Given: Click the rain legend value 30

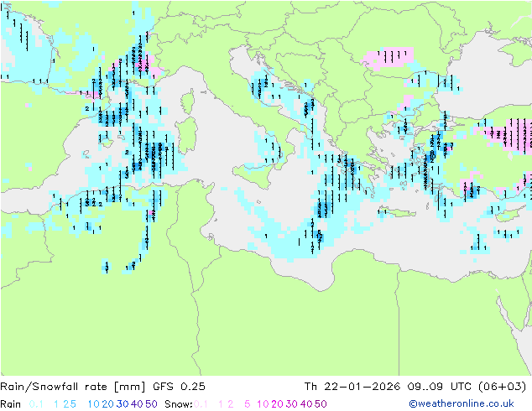Looking at the screenshot, I should 123,404.
